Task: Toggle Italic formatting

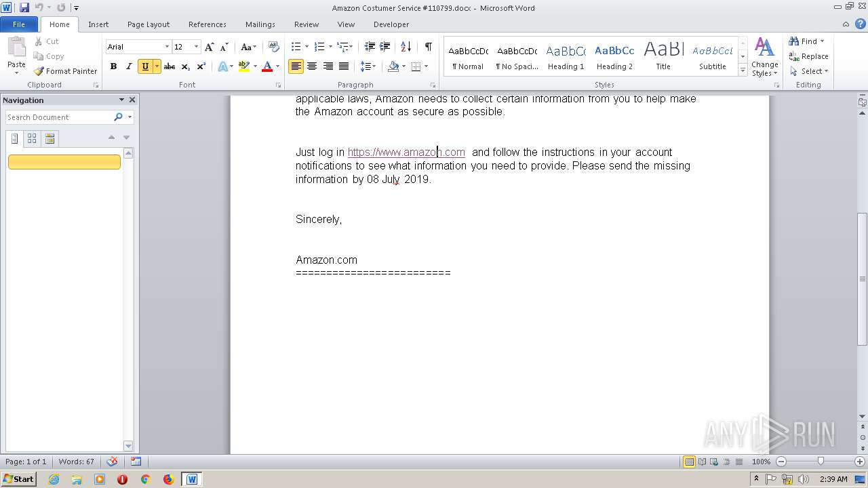Action: pos(128,66)
